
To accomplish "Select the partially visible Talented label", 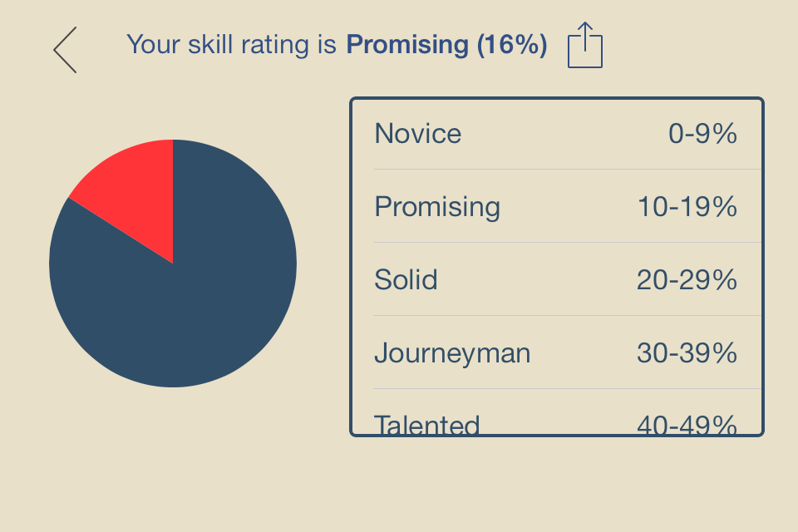I will click(x=427, y=424).
